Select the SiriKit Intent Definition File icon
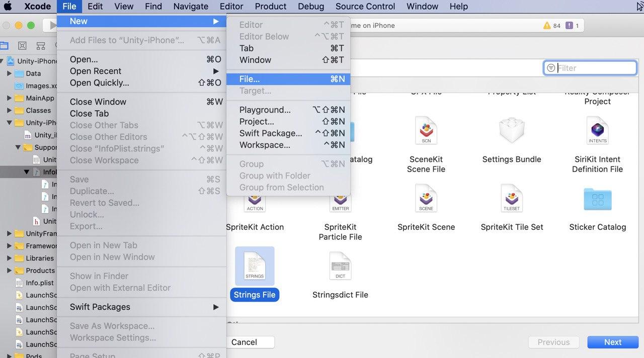Screen dimensions: 644x358 (x=597, y=131)
